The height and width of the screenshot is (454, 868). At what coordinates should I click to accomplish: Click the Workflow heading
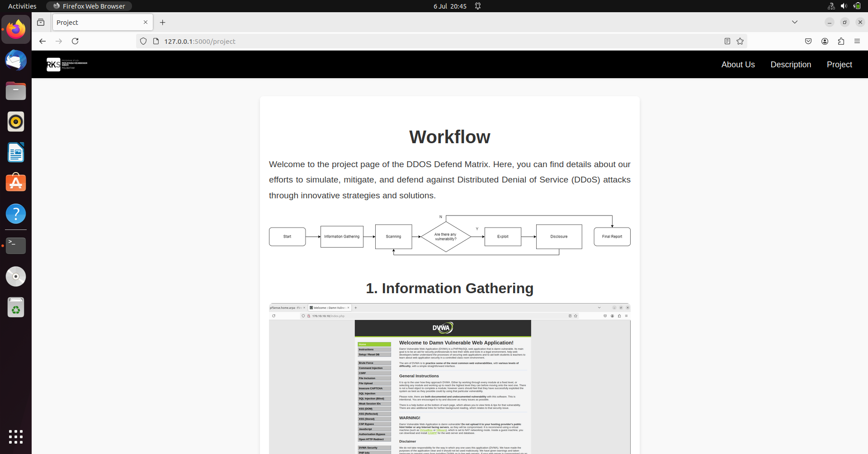(x=450, y=137)
